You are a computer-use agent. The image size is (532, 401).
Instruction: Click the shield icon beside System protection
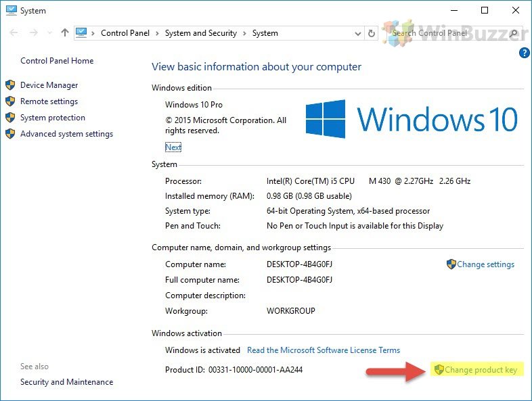(10, 117)
